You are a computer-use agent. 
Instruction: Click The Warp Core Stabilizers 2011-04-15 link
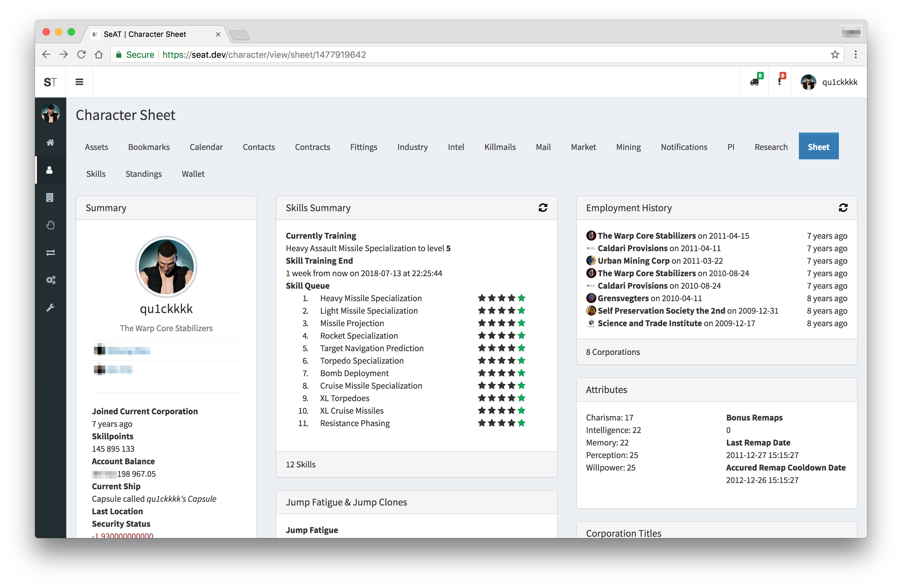tap(646, 236)
